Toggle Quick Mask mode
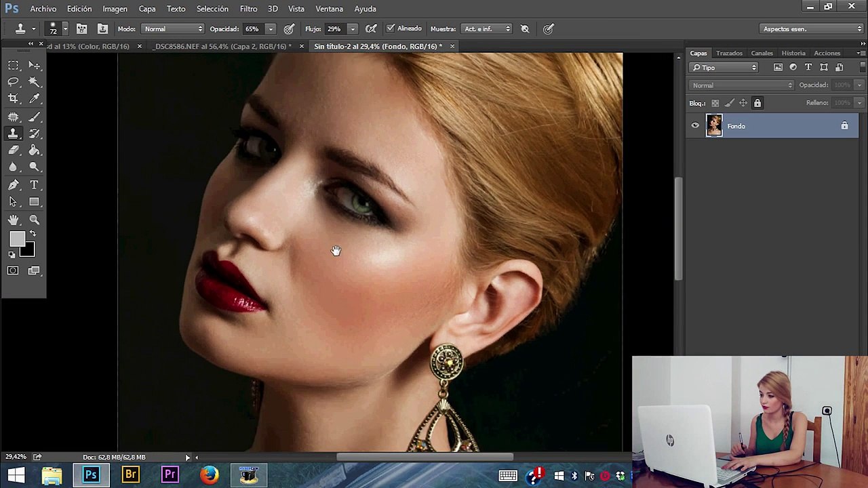The image size is (868, 488). [x=13, y=271]
